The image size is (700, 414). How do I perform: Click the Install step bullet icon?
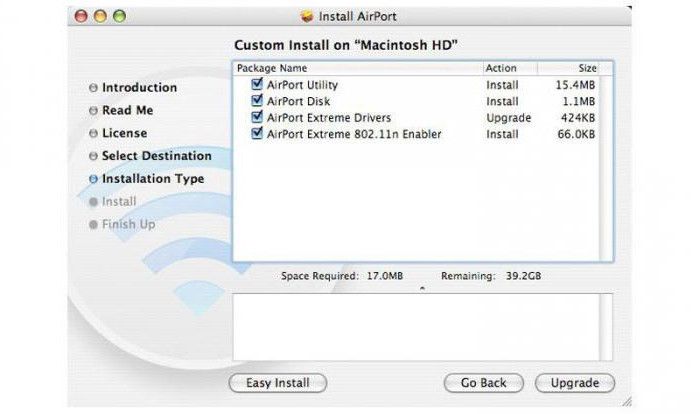tap(93, 202)
